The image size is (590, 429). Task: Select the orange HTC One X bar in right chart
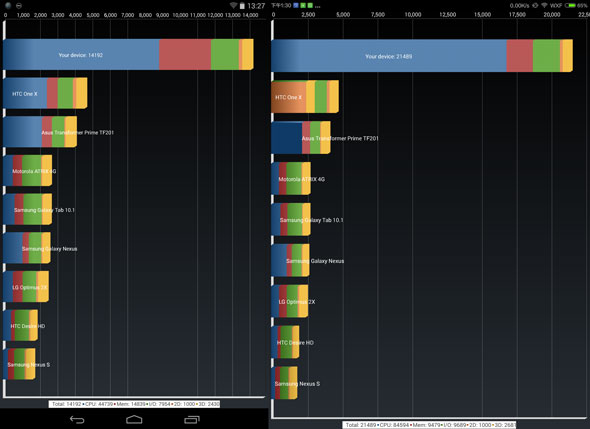click(x=305, y=97)
